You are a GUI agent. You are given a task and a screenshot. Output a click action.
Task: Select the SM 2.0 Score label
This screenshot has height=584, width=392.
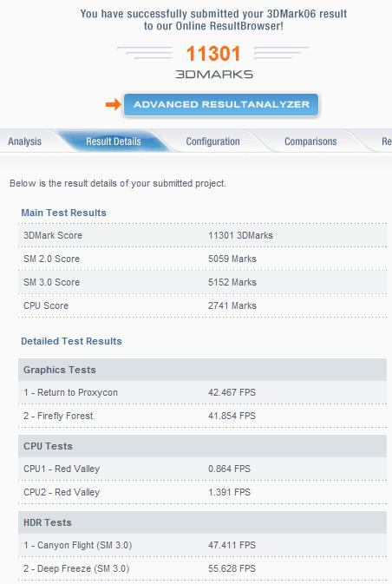click(x=51, y=259)
